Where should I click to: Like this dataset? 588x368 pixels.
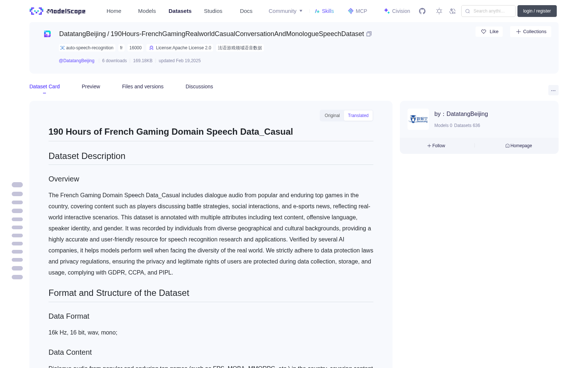point(489,32)
